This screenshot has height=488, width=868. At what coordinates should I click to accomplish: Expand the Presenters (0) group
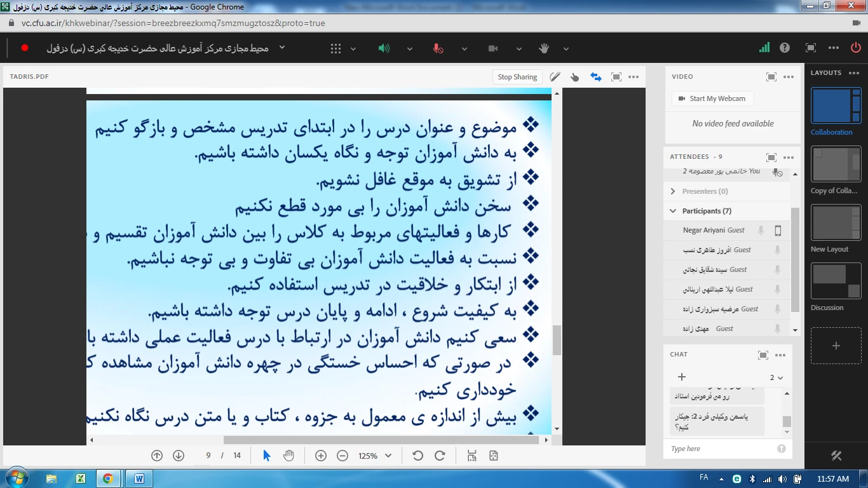point(673,191)
